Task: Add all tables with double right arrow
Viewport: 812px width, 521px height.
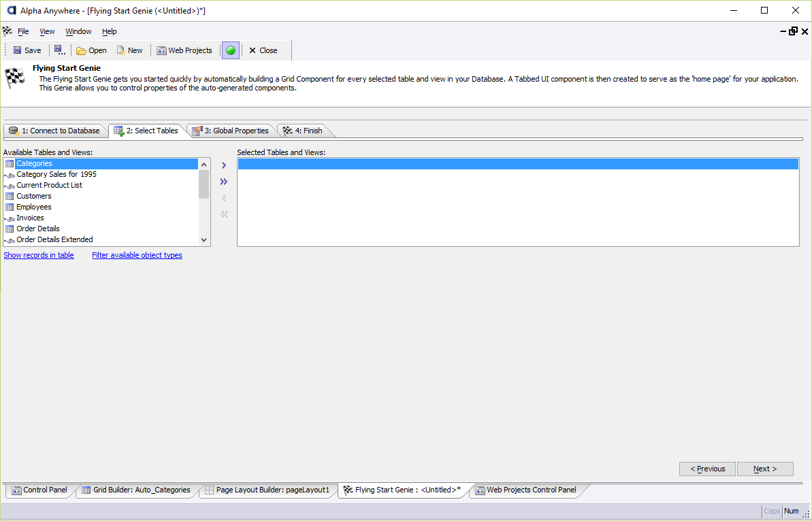Action: point(224,182)
